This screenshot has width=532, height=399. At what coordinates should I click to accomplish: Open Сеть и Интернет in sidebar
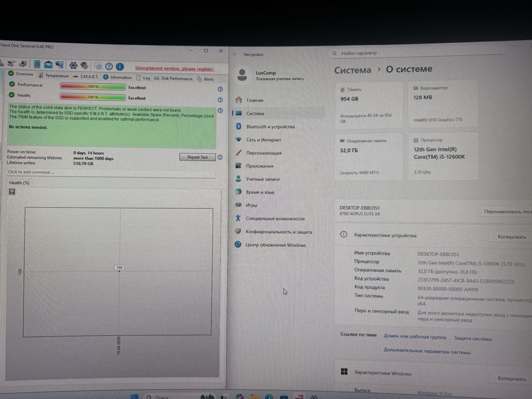pyautogui.click(x=278, y=140)
